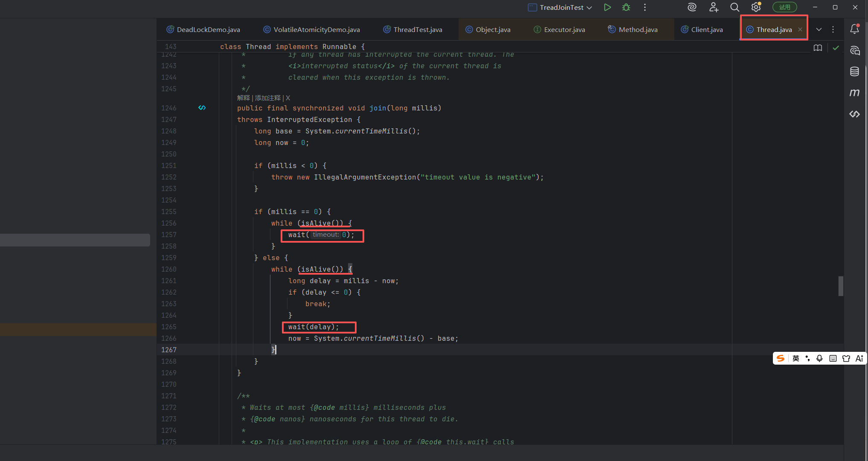Click IllegalArgumentException in throw statement
The image size is (868, 461).
(365, 177)
